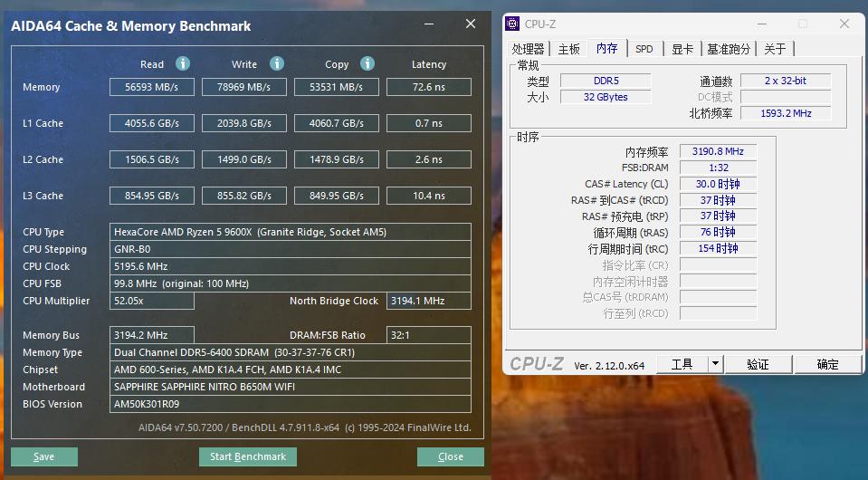
Task: Switch to the 基准跑分 tab in CPU-Z
Action: click(x=729, y=49)
